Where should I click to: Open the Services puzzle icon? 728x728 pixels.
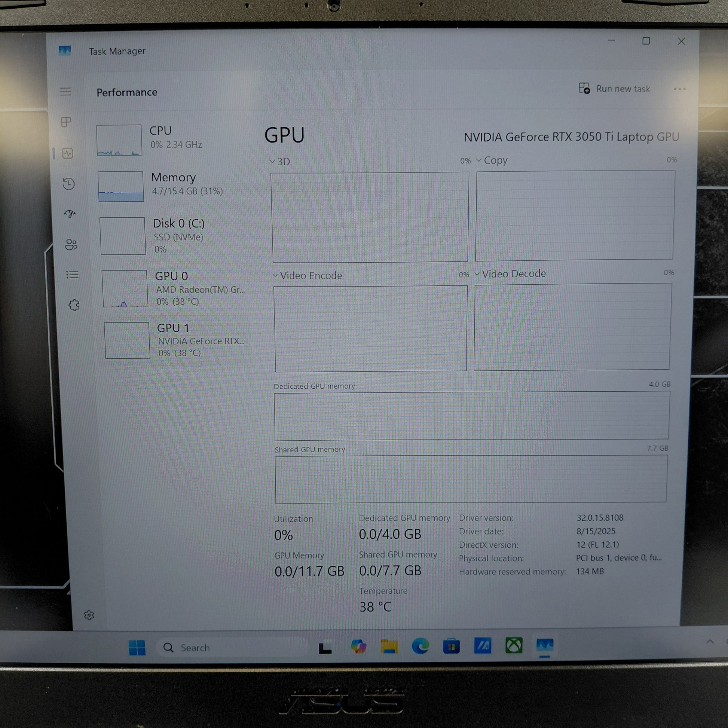point(74,305)
